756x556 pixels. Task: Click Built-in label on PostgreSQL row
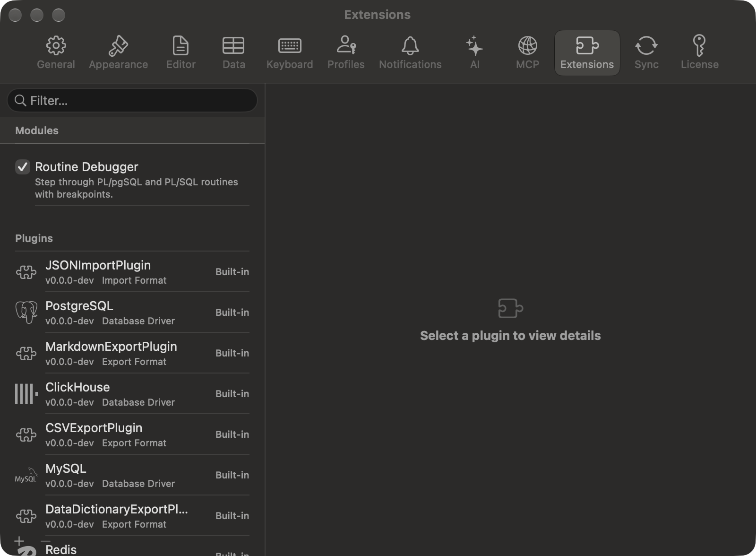(232, 313)
